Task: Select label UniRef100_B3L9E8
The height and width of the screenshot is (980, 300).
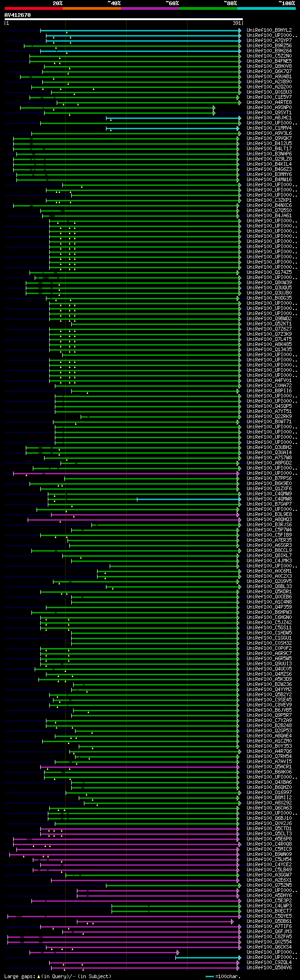Action: 269,515
